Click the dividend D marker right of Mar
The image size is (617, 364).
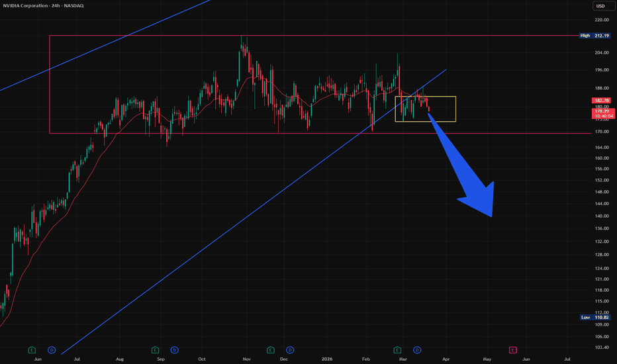coord(417,349)
